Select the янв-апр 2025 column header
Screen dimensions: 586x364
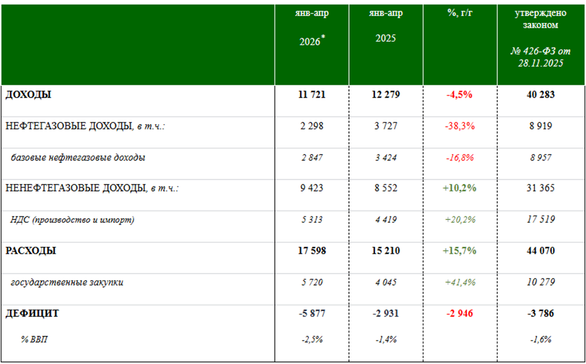[x=386, y=26]
